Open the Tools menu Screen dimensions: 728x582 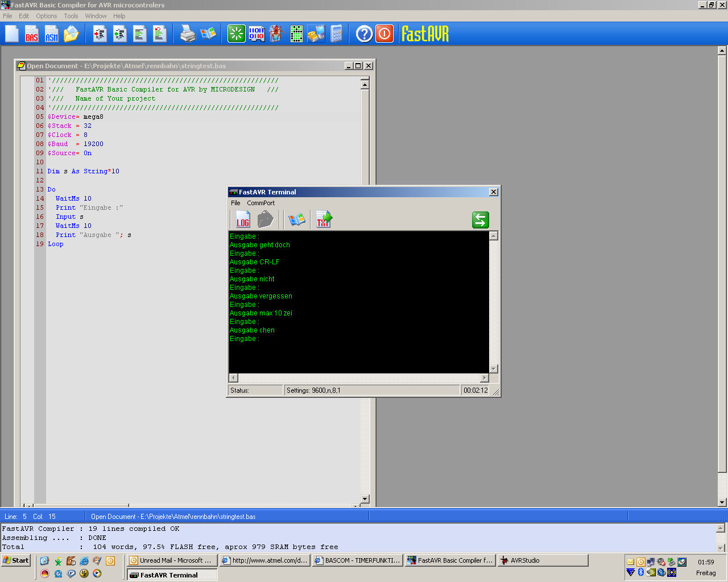point(71,16)
